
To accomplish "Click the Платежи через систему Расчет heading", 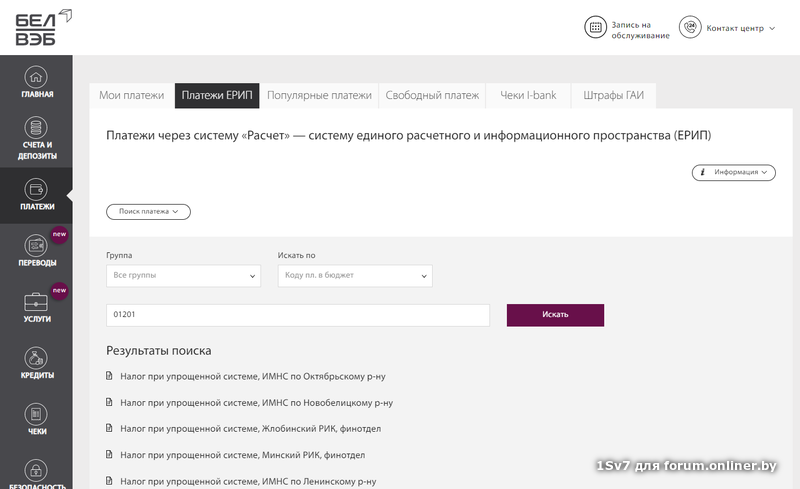I will coord(409,135).
